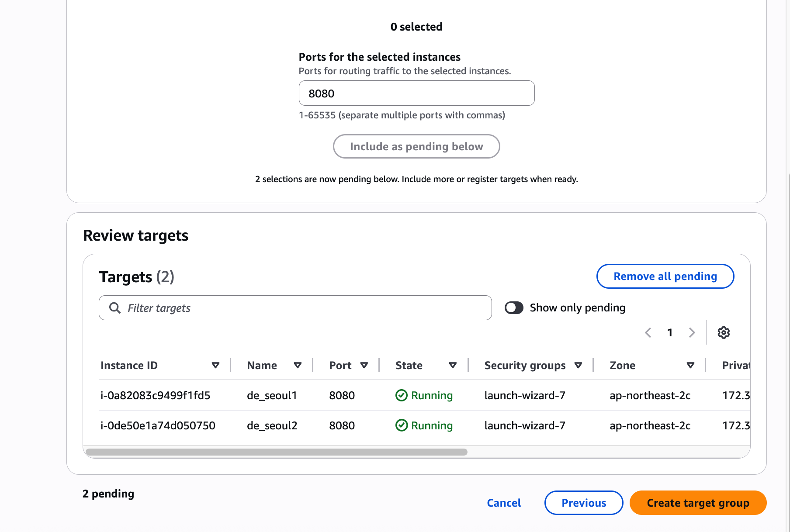Screen dimensions: 790x532
Task: Go to previous page of targets
Action: [x=648, y=333]
